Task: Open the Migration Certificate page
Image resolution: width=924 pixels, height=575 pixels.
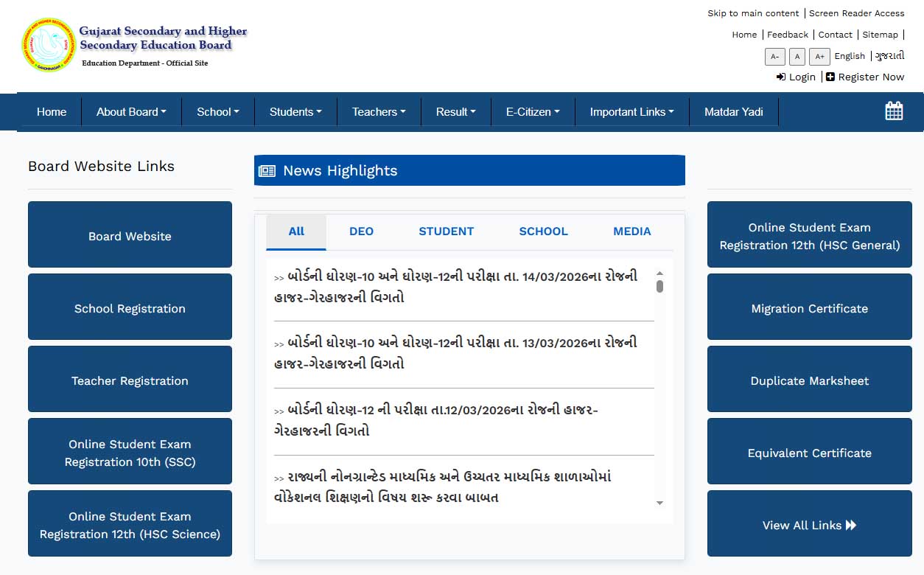Action: (x=809, y=308)
